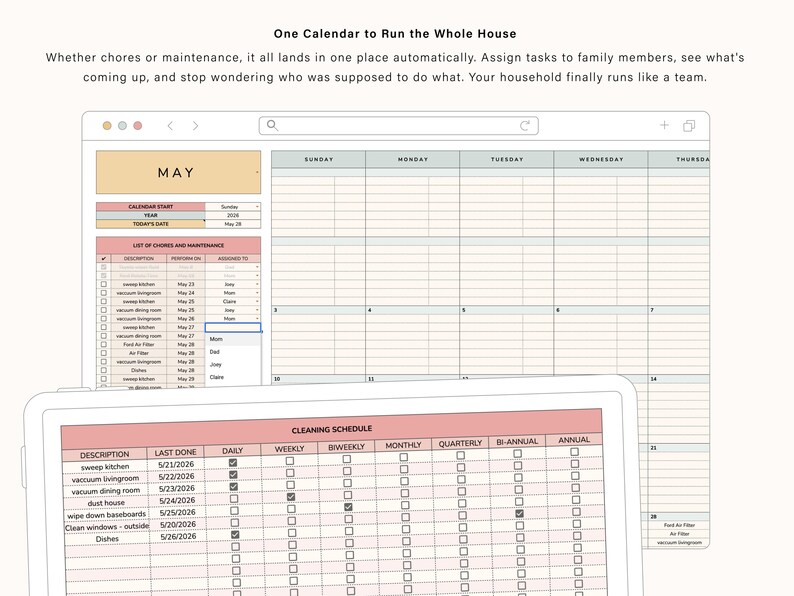Uncheck Weekly for dust house

[x=291, y=497]
